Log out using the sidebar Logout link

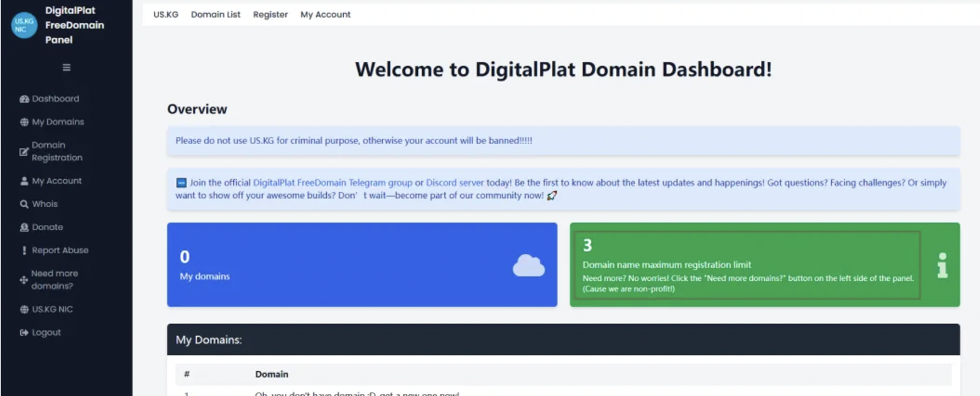click(x=46, y=333)
